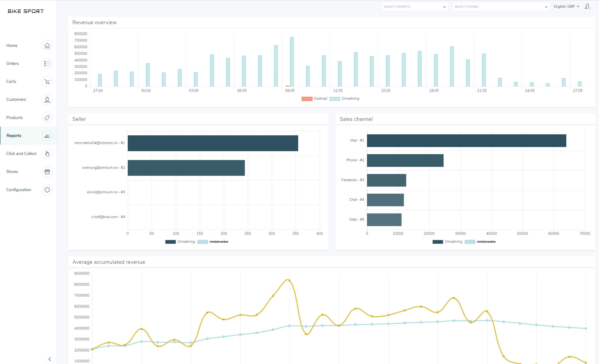Click the Stores icon in sidebar
599x364 pixels.
(47, 172)
